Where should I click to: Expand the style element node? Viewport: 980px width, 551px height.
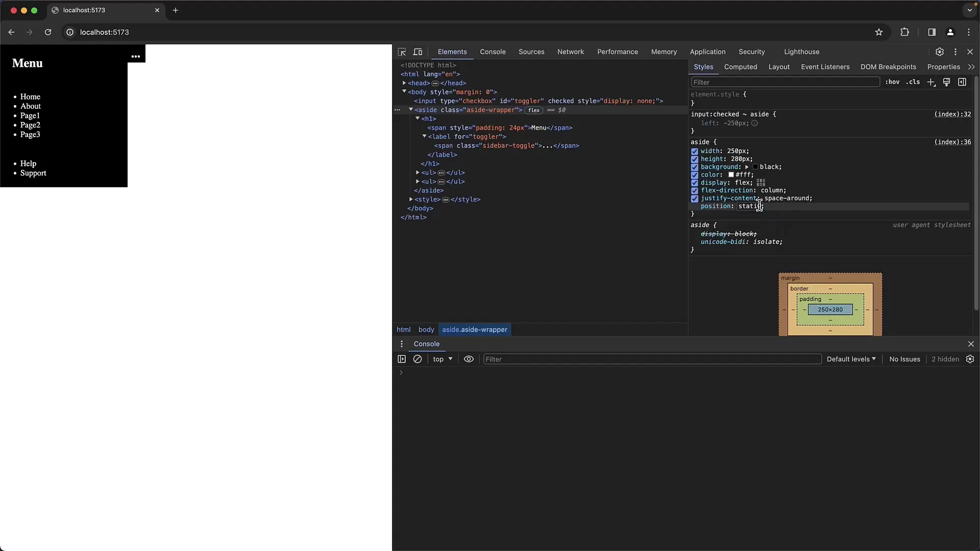pos(411,199)
